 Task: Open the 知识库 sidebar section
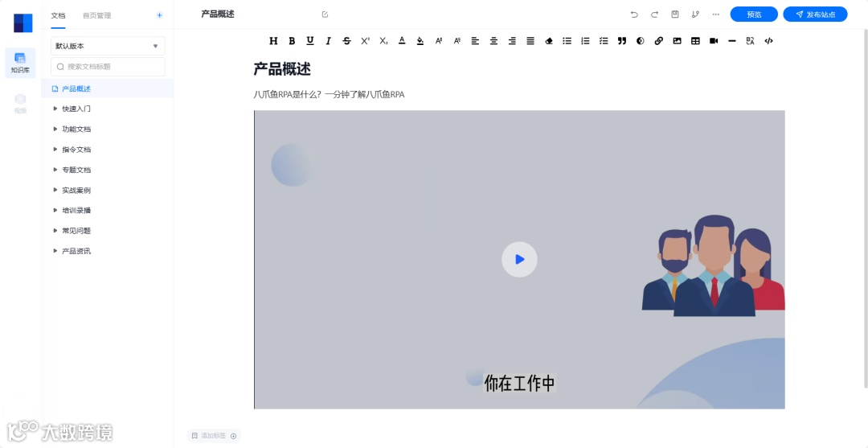(20, 63)
